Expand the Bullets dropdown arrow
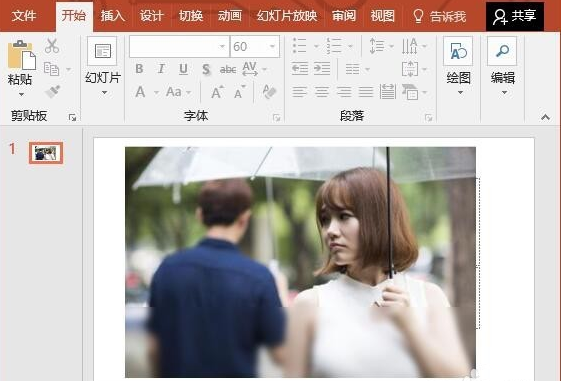This screenshot has width=561, height=381. pos(316,46)
